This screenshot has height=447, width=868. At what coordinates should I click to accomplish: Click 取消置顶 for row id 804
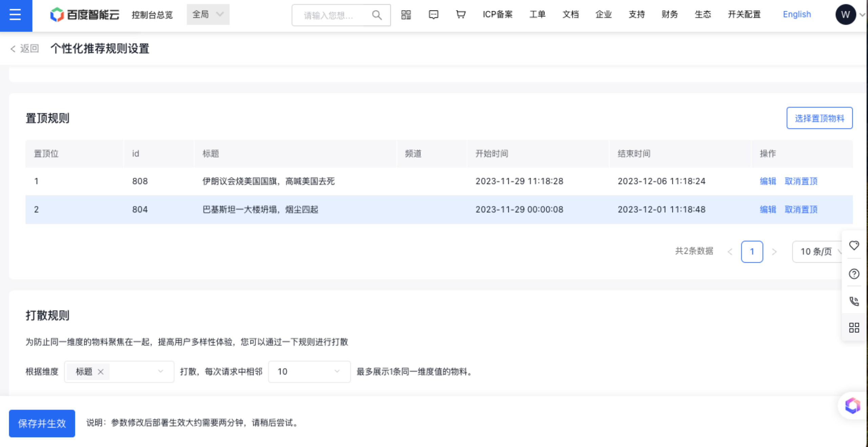coord(801,209)
